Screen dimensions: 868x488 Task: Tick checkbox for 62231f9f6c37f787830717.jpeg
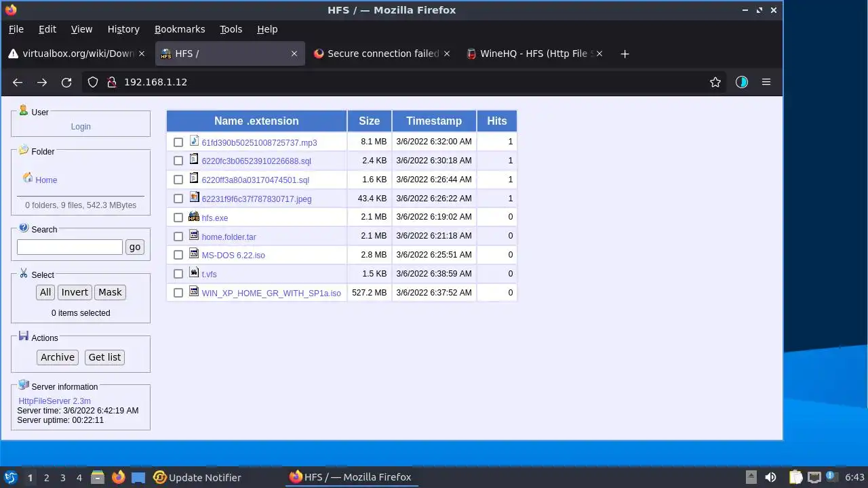pos(178,199)
